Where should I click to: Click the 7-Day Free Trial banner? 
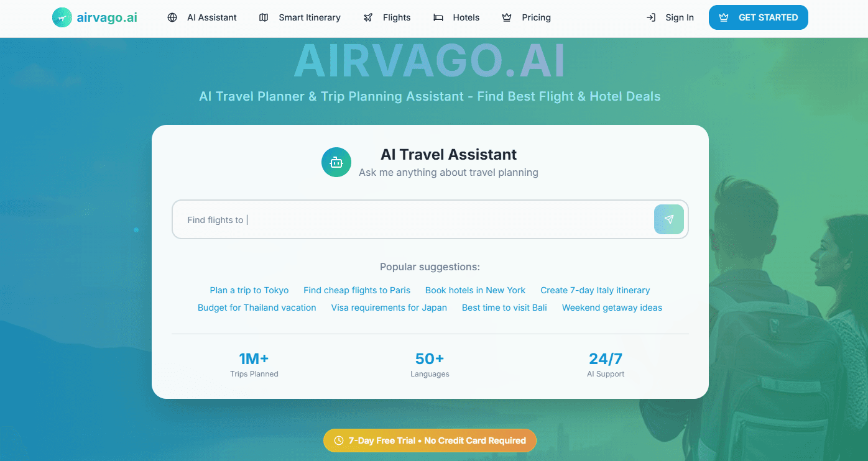430,440
